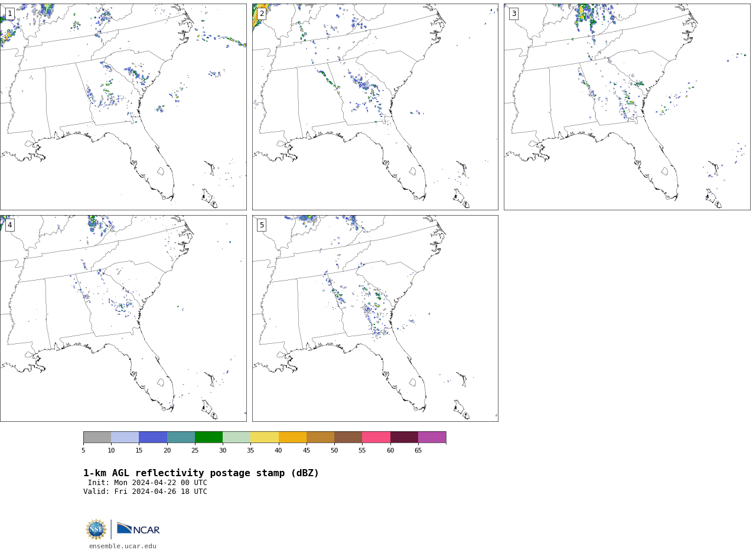Click the panel label number 5
The image size is (756, 553).
coord(262,225)
